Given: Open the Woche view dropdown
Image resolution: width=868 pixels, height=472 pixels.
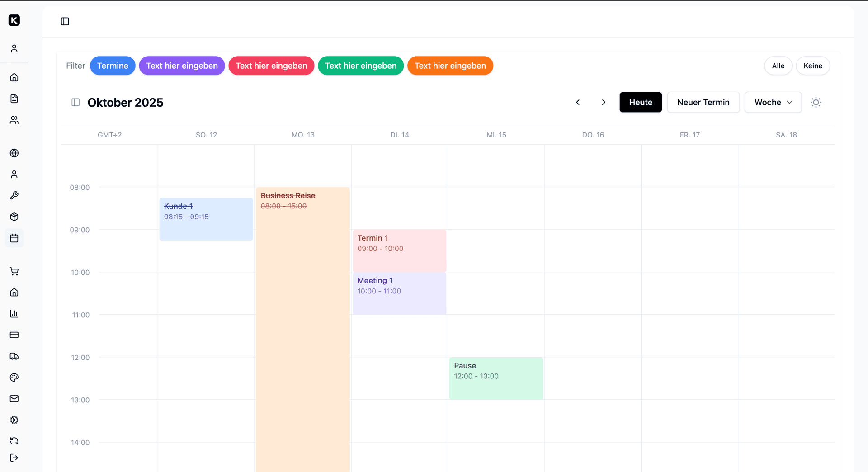Looking at the screenshot, I should pyautogui.click(x=773, y=103).
